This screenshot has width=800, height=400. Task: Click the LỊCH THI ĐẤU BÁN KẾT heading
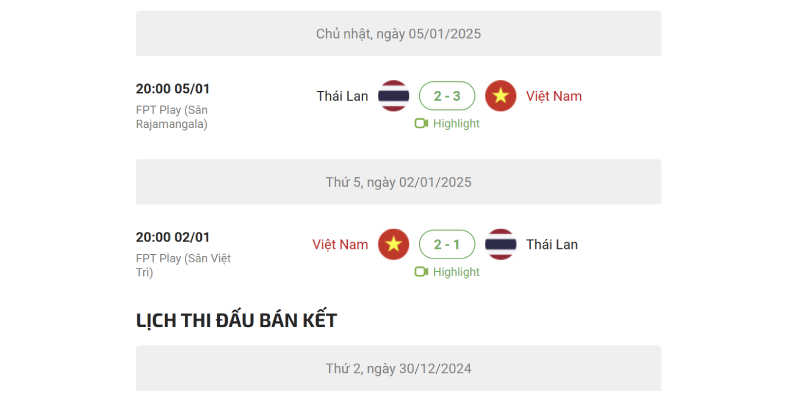(x=236, y=320)
